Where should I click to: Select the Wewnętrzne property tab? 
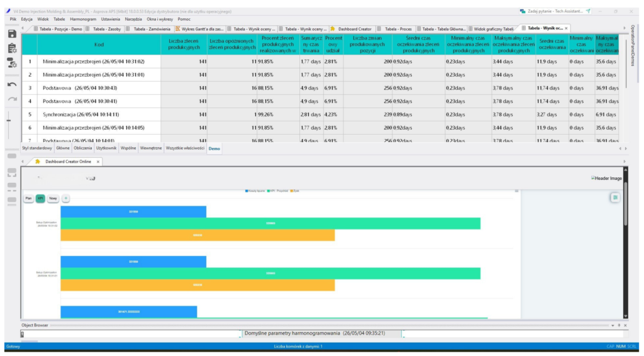pyautogui.click(x=151, y=148)
